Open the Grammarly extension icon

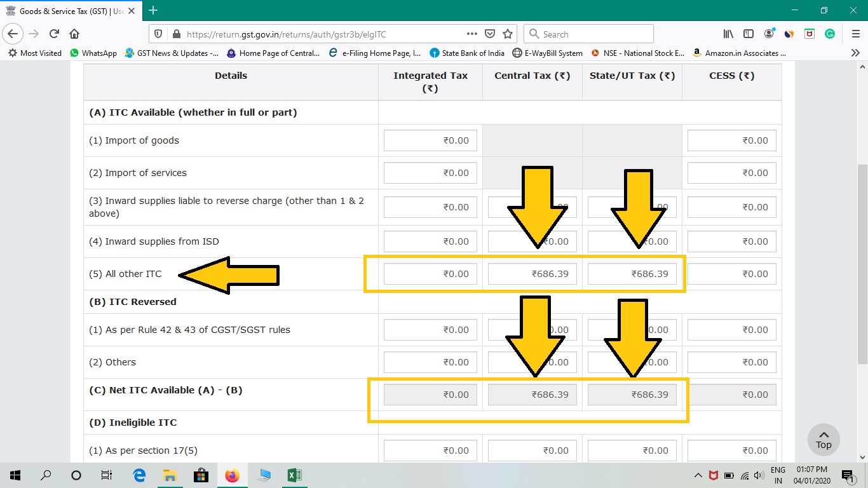[x=829, y=33]
